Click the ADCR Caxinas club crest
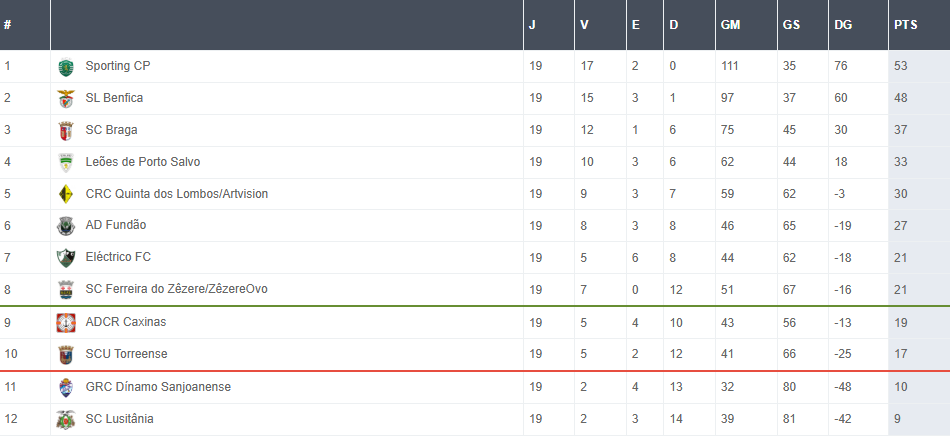The image size is (950, 439). click(x=66, y=323)
